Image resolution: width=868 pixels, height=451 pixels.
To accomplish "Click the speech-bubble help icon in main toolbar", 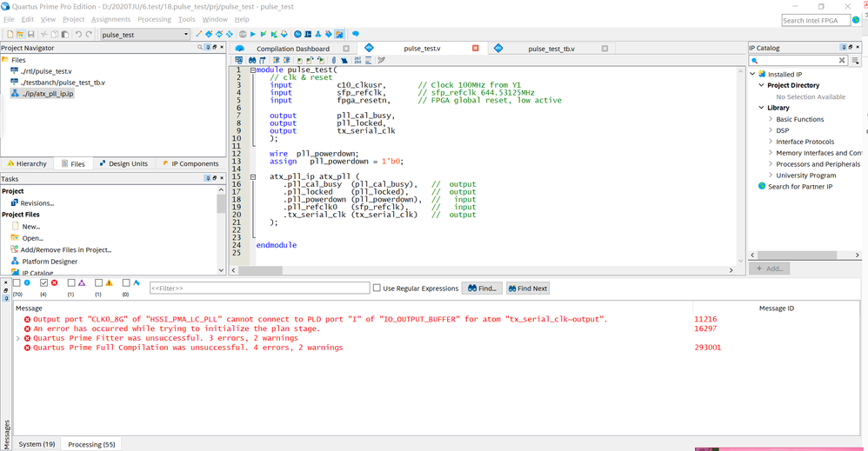I will [x=355, y=35].
